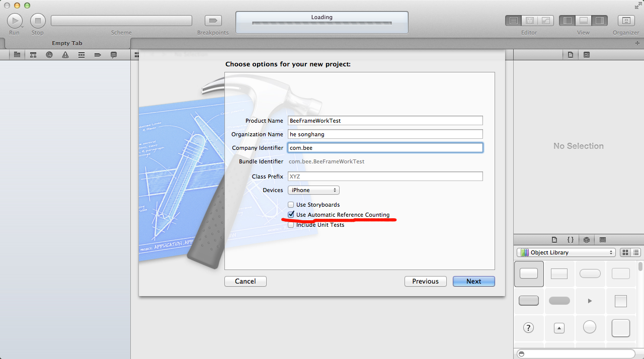
Task: Select the Bevel Button object thumbnail
Action: (x=620, y=328)
